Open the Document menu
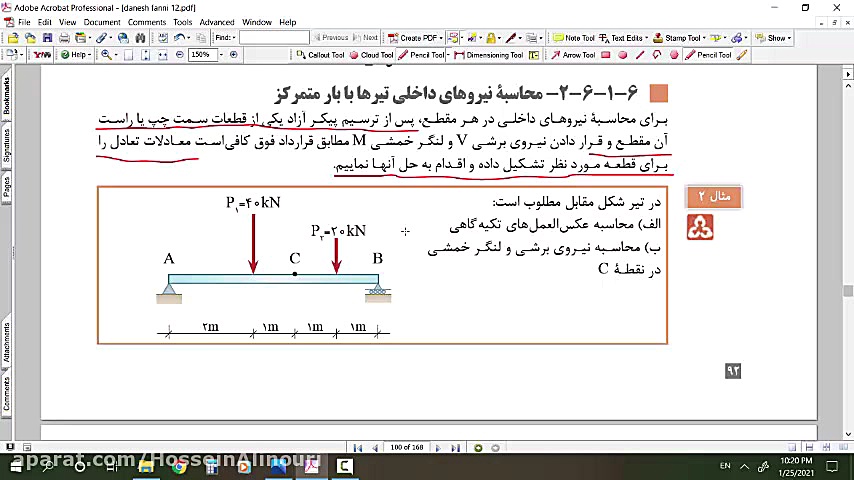 click(102, 22)
